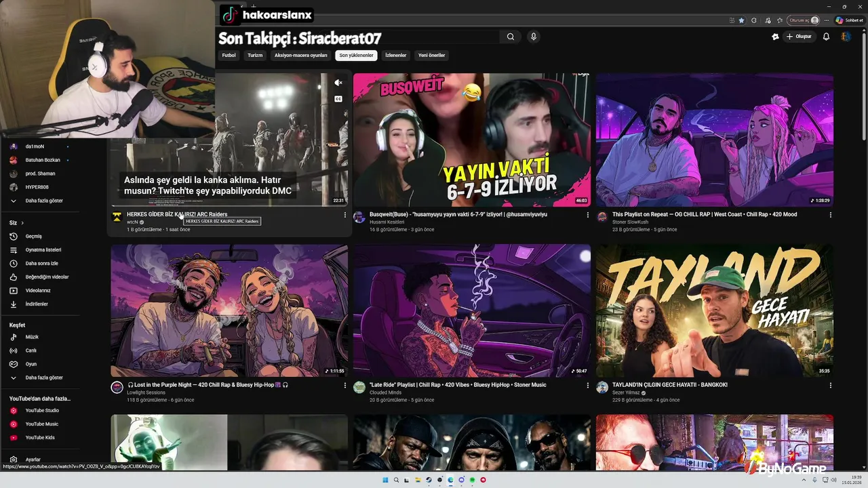This screenshot has height=488, width=868.
Task: Select the Yeni öneriler filter chip
Action: coord(431,56)
